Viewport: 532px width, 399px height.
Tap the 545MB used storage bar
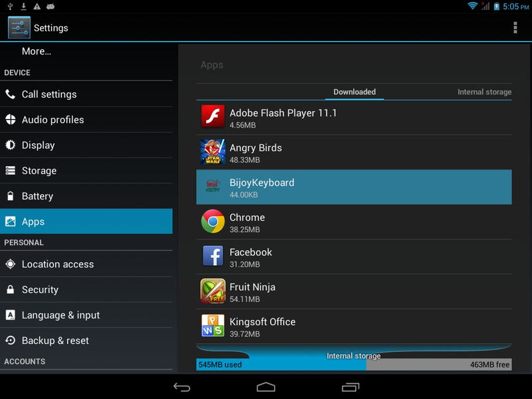(281, 364)
